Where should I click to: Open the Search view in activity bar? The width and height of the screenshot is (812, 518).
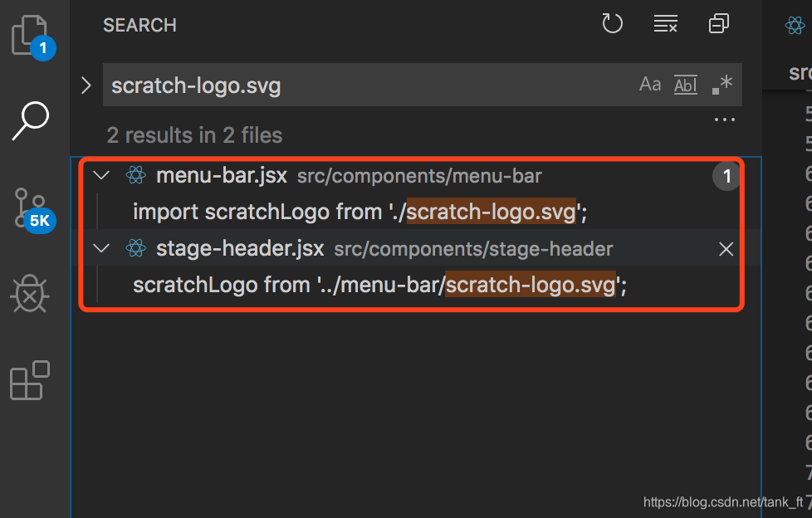pos(31,120)
